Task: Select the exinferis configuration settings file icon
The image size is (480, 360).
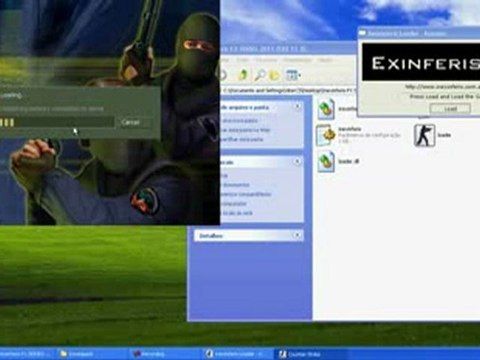Action: (x=326, y=135)
